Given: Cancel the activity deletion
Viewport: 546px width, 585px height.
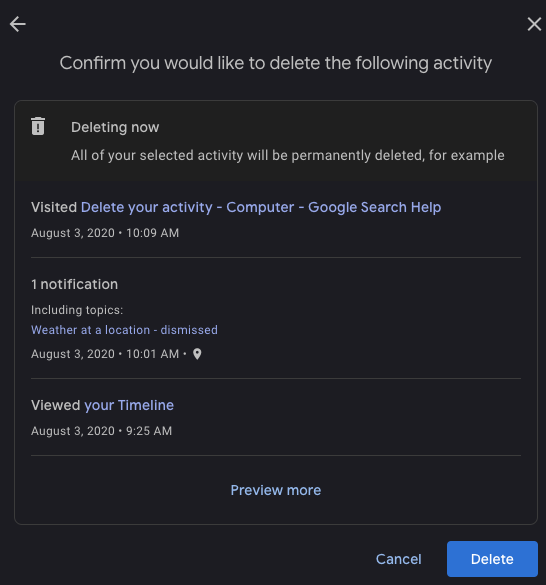Looking at the screenshot, I should (x=399, y=559).
